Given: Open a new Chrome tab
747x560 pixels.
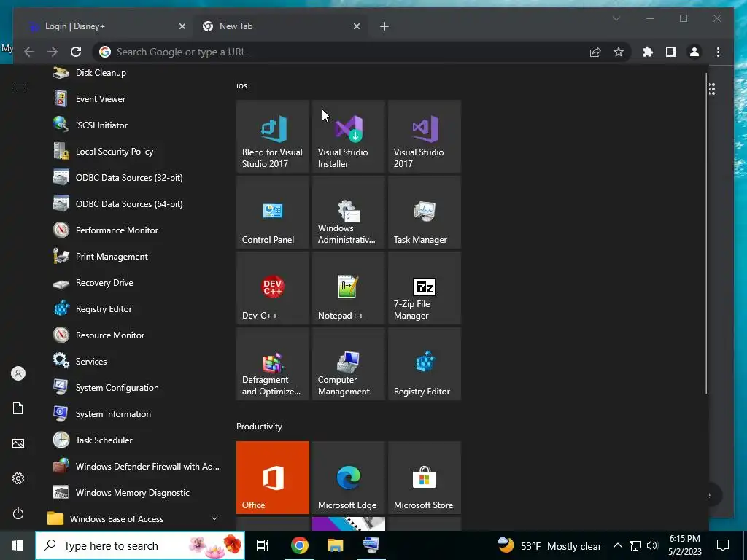Looking at the screenshot, I should [x=384, y=27].
